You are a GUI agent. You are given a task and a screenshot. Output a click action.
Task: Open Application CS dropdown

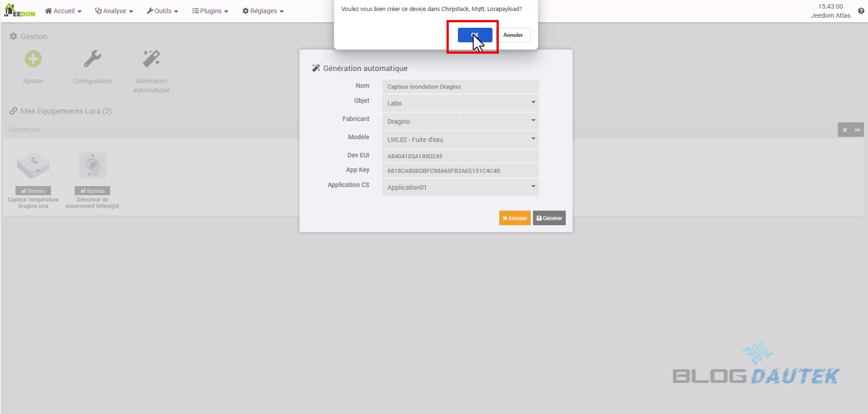[460, 187]
